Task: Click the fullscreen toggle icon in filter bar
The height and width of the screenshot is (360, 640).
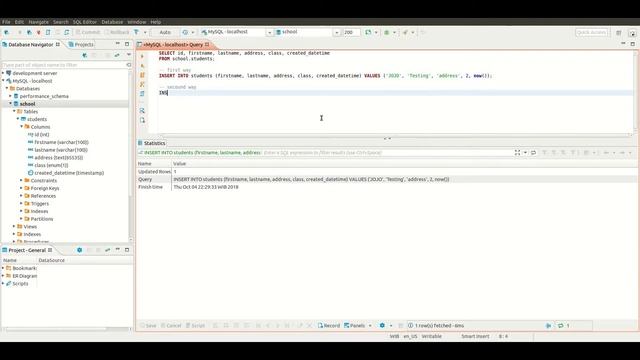Action: coord(517,153)
